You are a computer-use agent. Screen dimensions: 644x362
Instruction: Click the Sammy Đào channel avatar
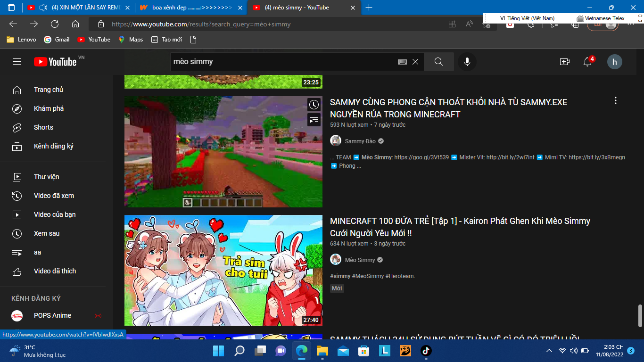[336, 141]
